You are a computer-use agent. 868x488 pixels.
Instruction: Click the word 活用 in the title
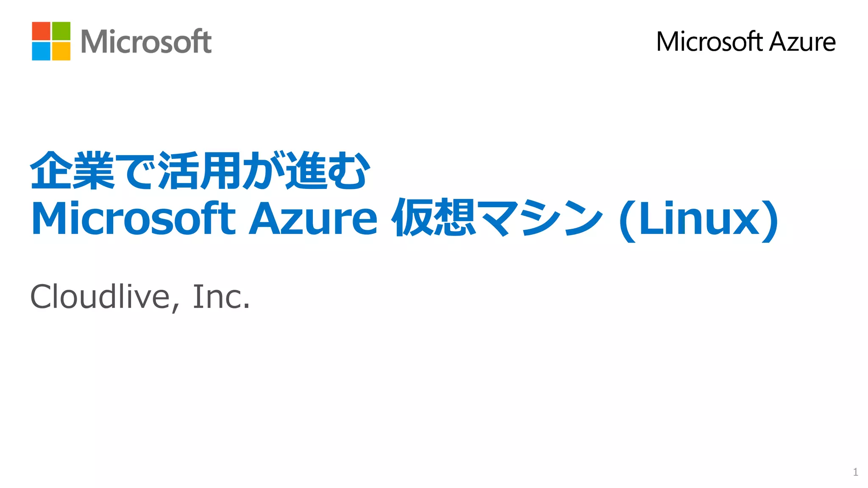coord(199,171)
